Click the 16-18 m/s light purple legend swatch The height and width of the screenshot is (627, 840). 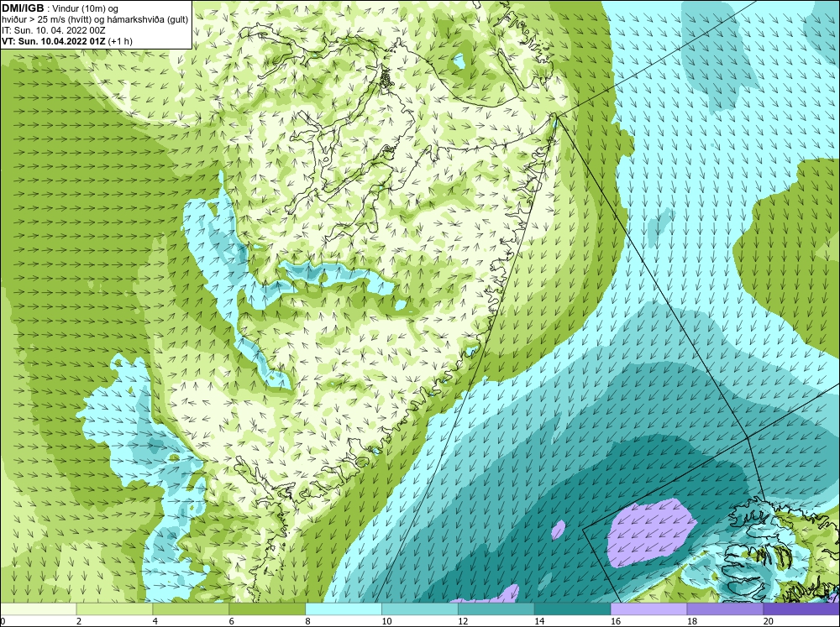(x=648, y=609)
